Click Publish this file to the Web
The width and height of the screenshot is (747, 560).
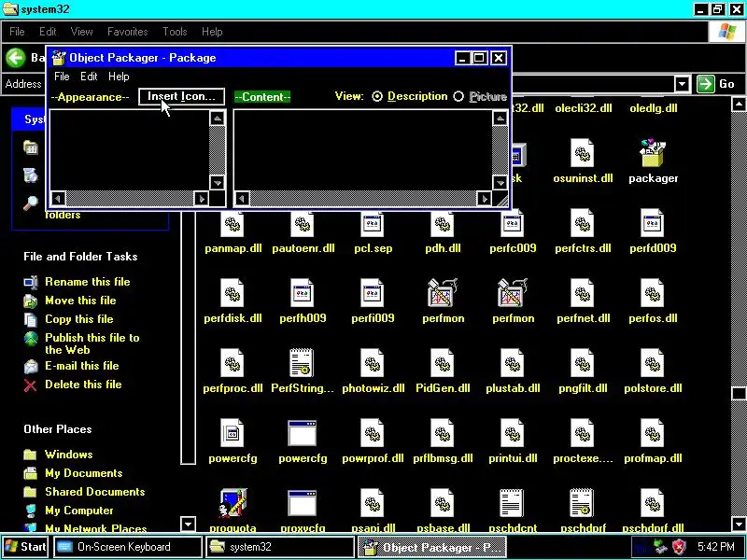click(x=92, y=343)
